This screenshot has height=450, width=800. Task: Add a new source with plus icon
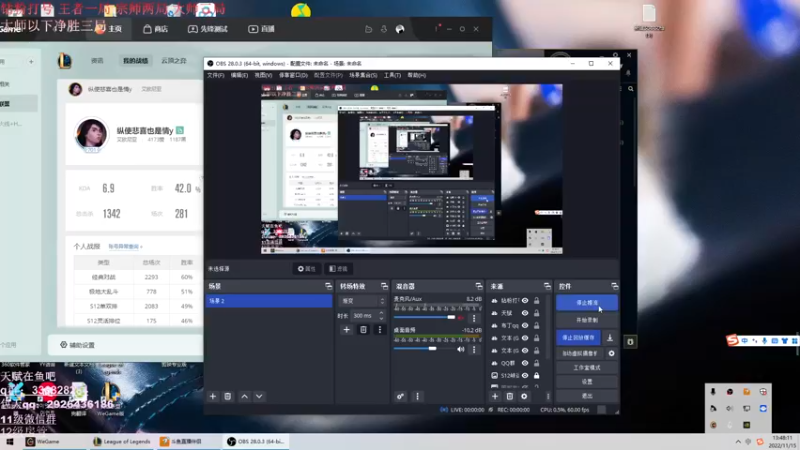[495, 396]
